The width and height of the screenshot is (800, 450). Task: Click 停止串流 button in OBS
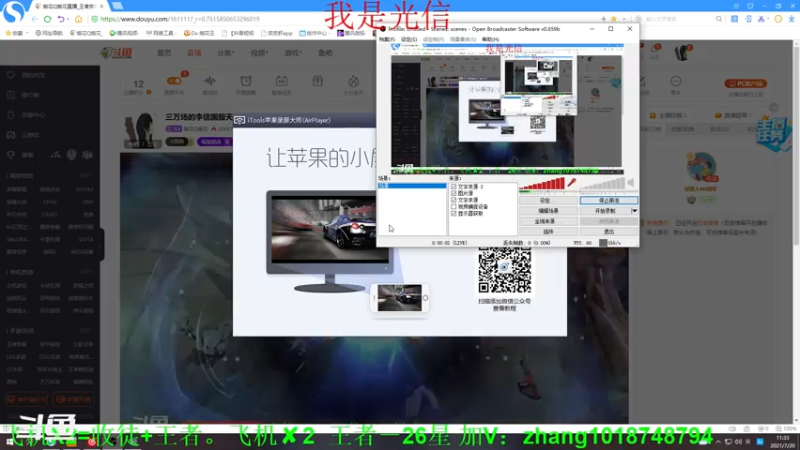609,201
